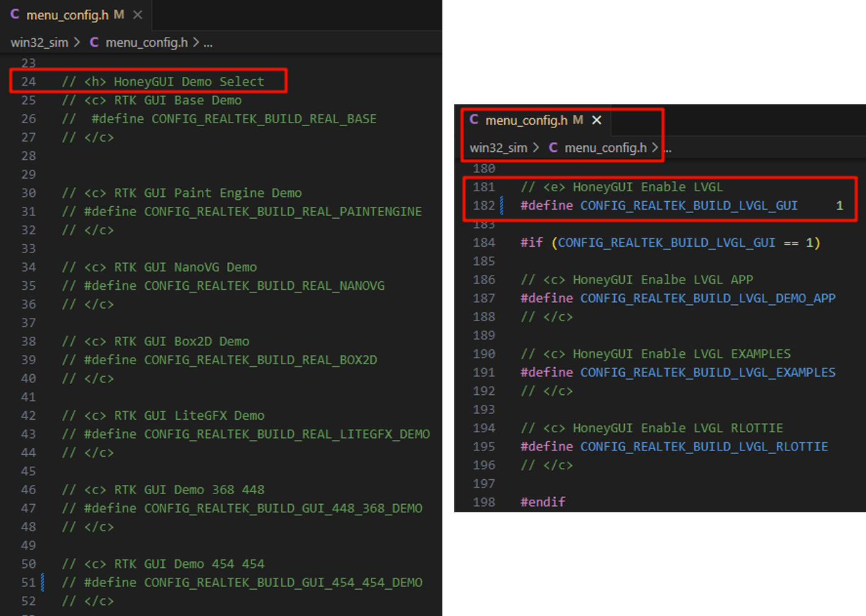Click the value 1 on line 182
The width and height of the screenshot is (866, 616).
pos(840,206)
